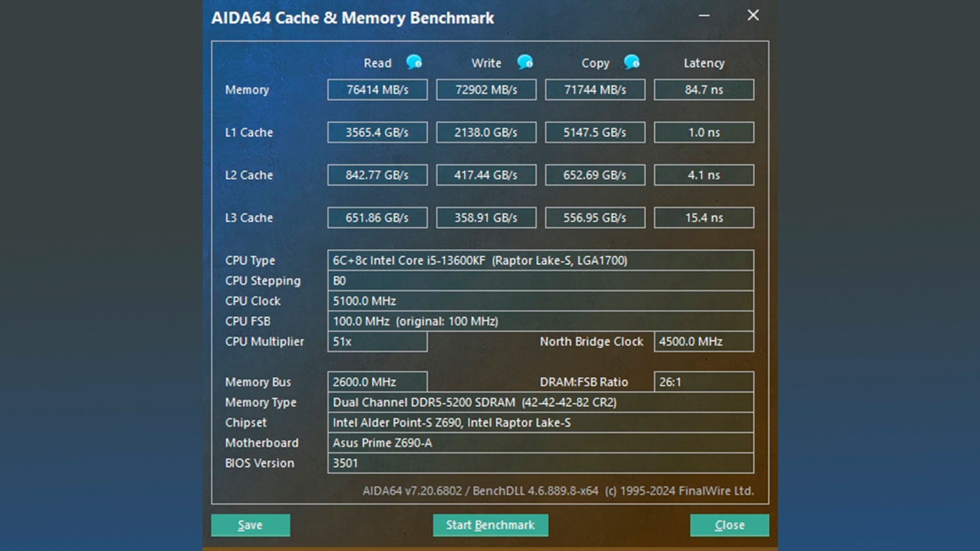Click the DRAM:FSB Ratio label
This screenshot has height=551, width=980.
coord(584,382)
